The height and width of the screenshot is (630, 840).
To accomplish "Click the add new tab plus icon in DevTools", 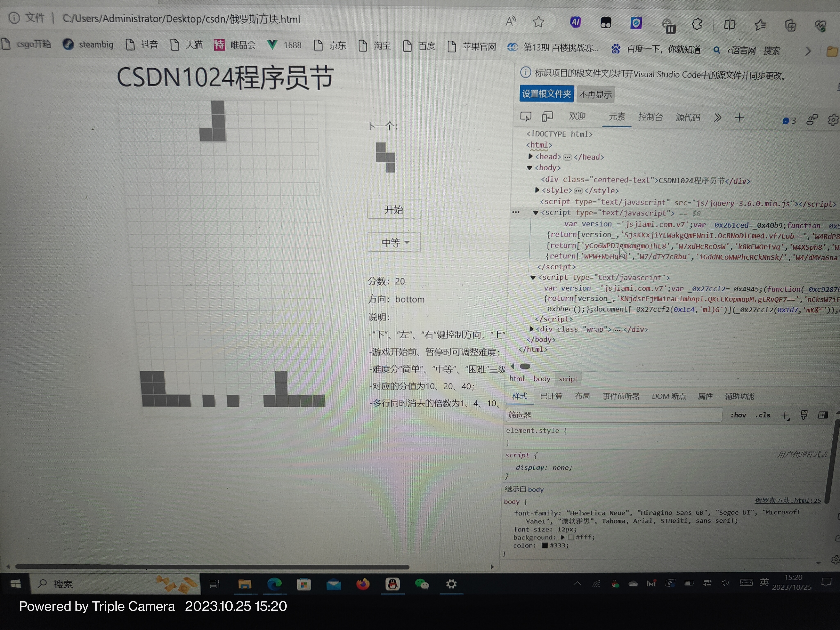I will 739,118.
